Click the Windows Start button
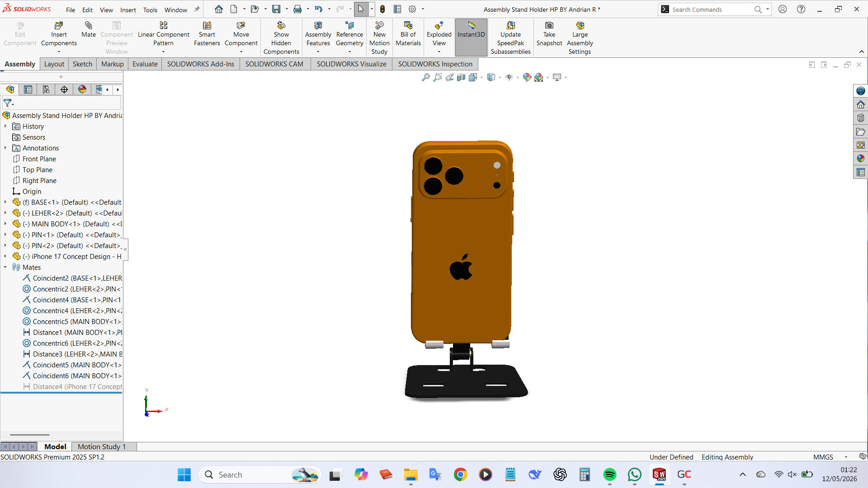 pyautogui.click(x=184, y=475)
